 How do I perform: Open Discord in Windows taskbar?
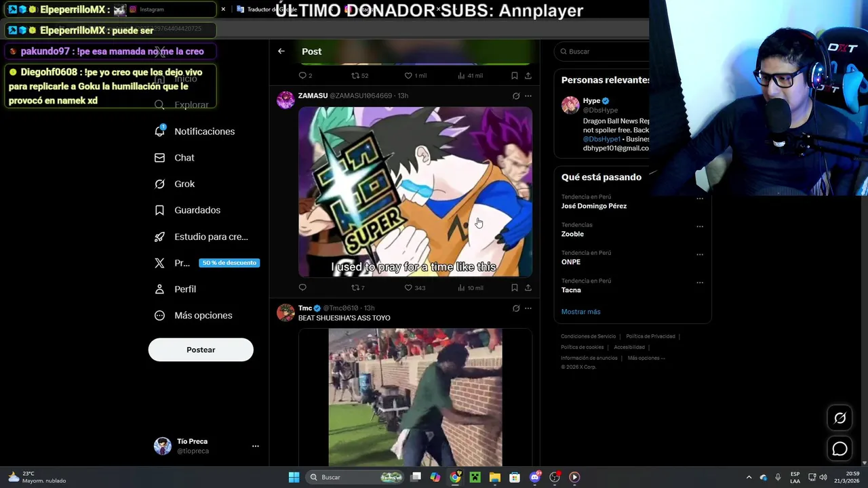[534, 477]
